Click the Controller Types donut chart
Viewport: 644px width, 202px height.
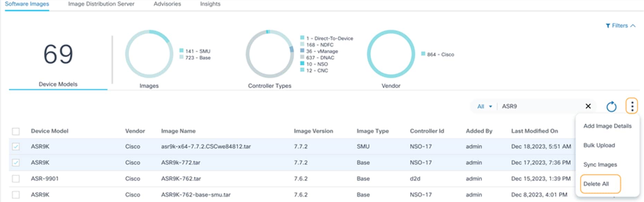270,54
